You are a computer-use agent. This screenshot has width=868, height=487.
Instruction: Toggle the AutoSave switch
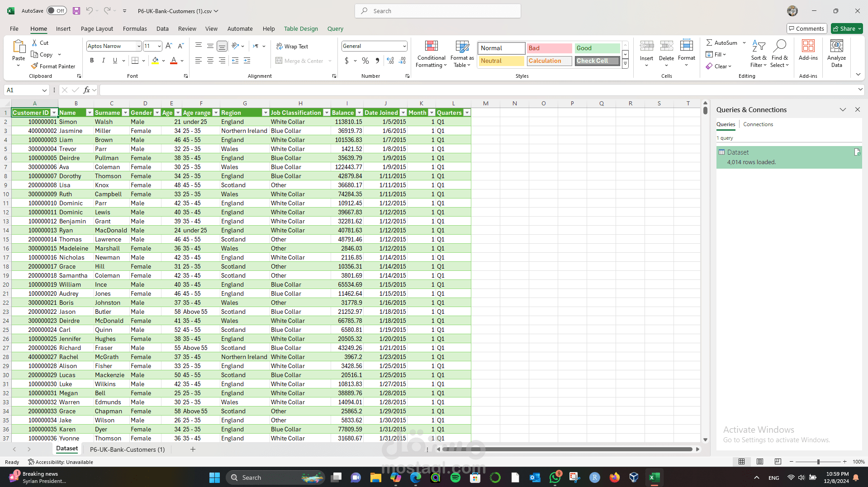coord(57,11)
